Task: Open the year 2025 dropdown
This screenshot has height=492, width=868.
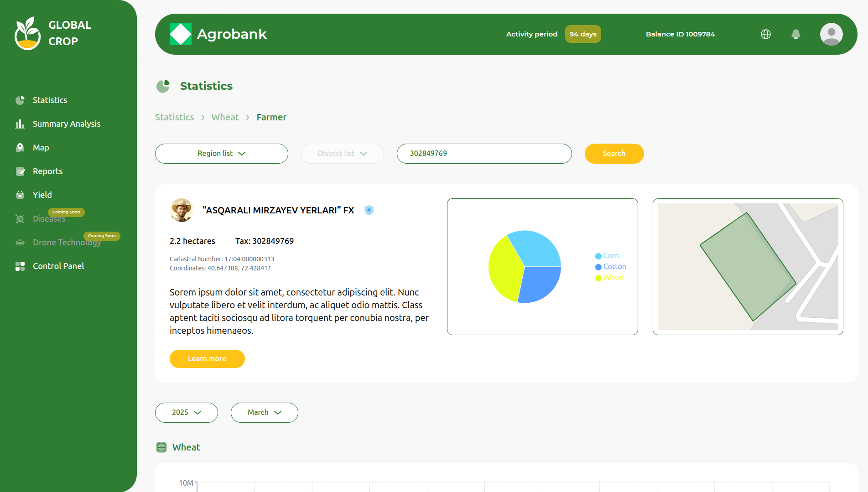Action: click(186, 412)
